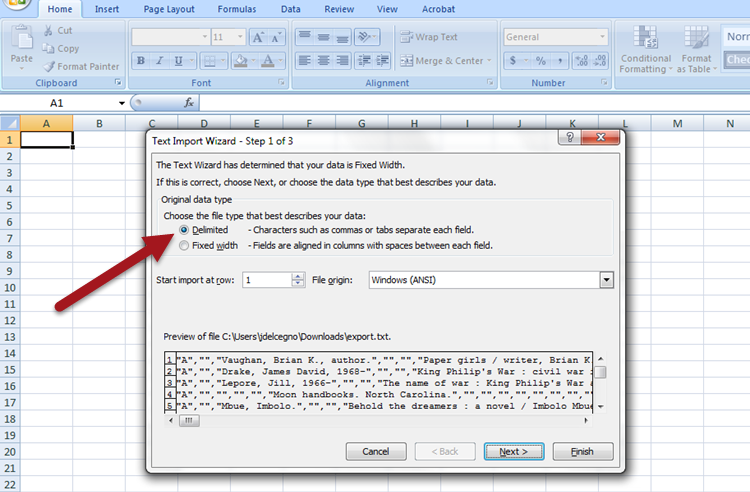Apply Accounting dollar number format
The height and width of the screenshot is (492, 750).
click(513, 61)
